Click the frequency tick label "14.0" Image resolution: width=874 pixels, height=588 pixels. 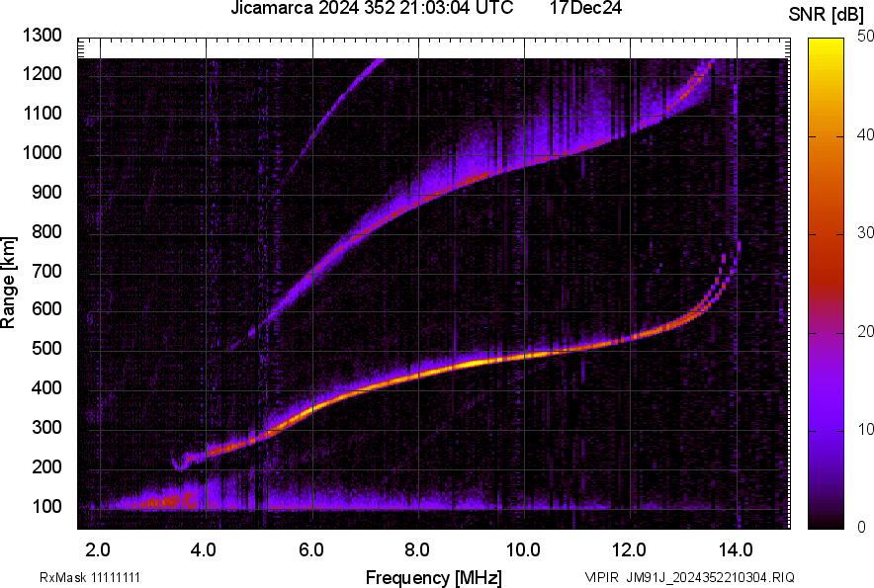pos(736,550)
